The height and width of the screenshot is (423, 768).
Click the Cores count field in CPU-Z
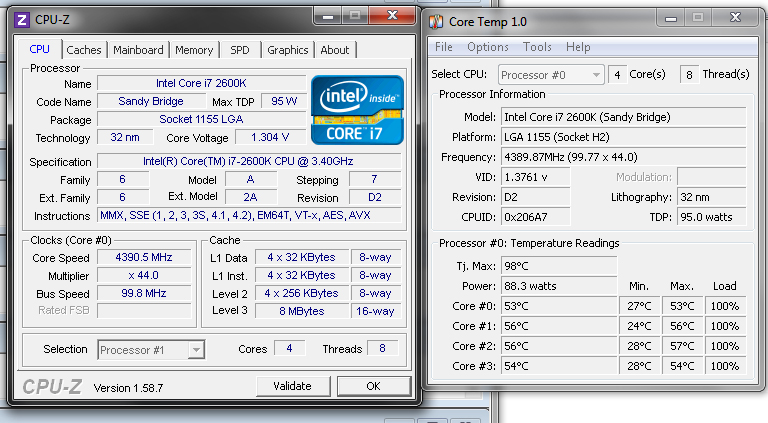(x=289, y=349)
